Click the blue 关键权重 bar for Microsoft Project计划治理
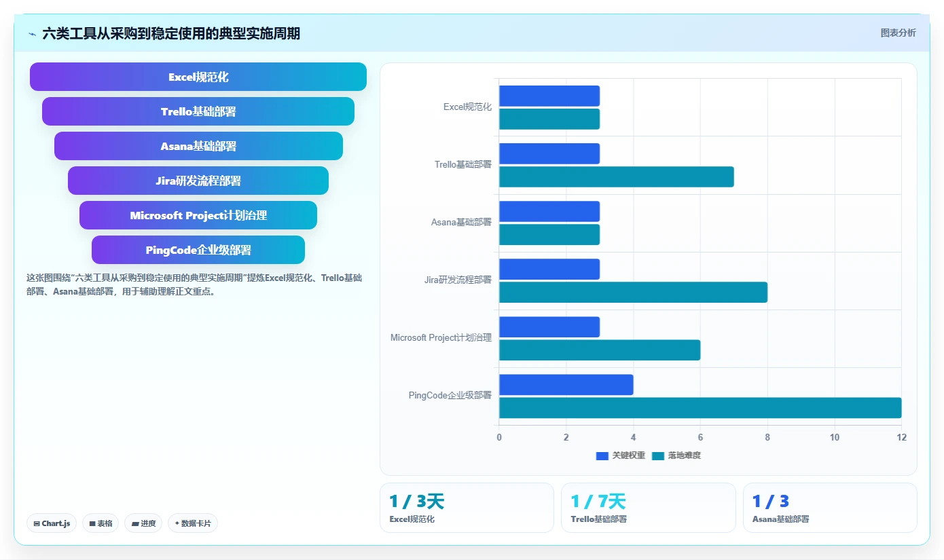Screen dimensions: 944x560 [x=549, y=326]
